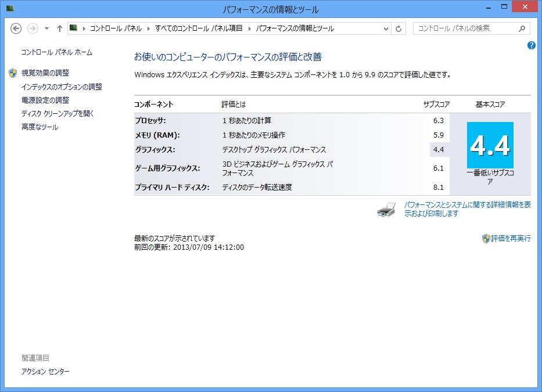Viewport: 542px width, 392px height.
Task: Click the 基本スコア column header
Action: (490, 105)
